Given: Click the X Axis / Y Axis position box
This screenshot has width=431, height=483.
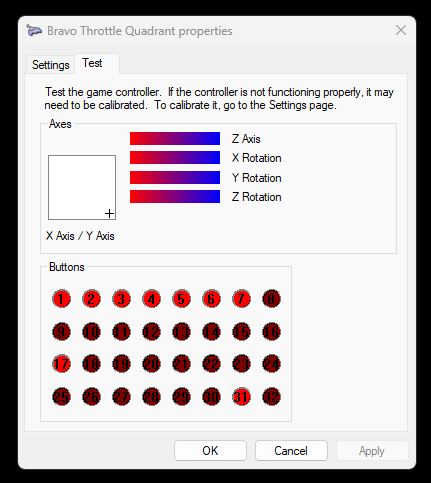Looking at the screenshot, I should pyautogui.click(x=82, y=187).
